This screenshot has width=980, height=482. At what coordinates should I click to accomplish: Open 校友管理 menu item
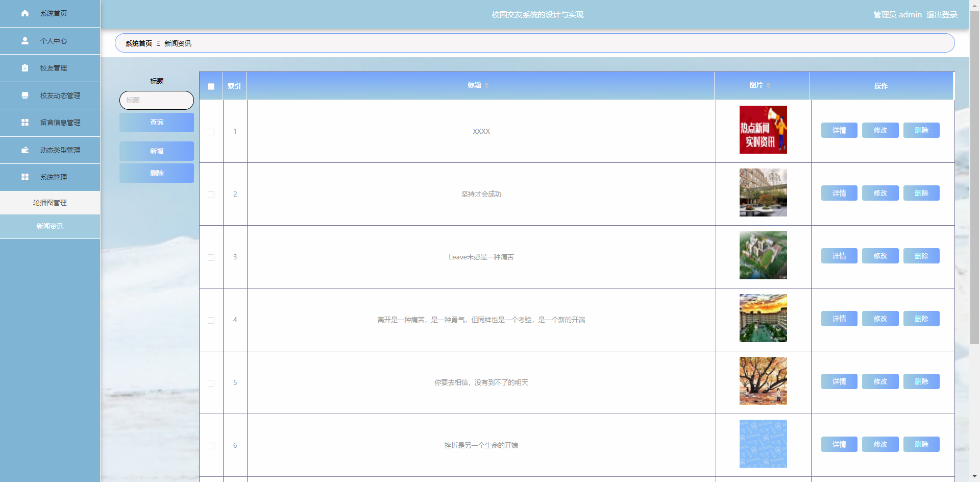click(50, 68)
